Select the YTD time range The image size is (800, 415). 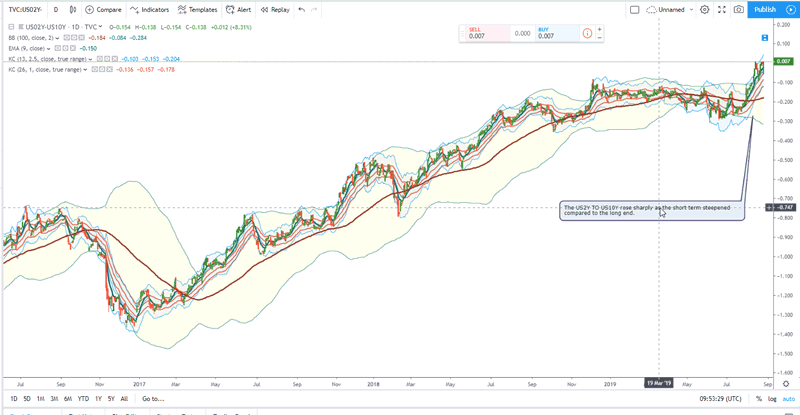pyautogui.click(x=83, y=399)
